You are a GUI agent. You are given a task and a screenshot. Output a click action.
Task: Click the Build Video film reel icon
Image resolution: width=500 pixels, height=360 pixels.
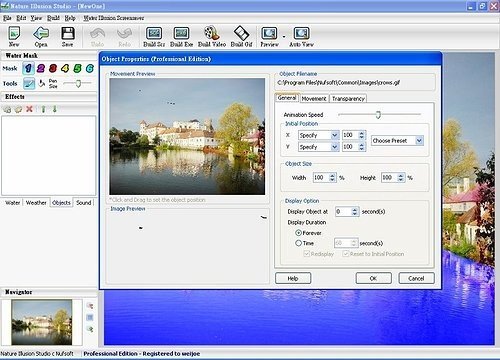pyautogui.click(x=212, y=33)
